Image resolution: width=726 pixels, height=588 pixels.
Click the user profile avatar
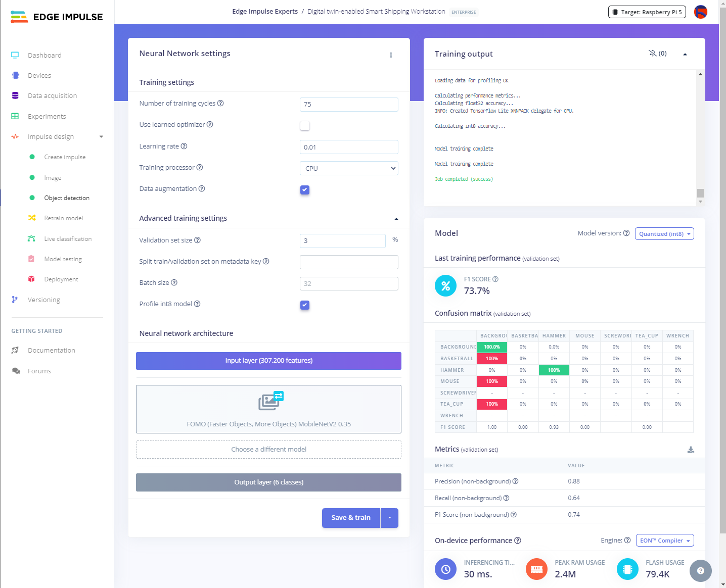[701, 12]
